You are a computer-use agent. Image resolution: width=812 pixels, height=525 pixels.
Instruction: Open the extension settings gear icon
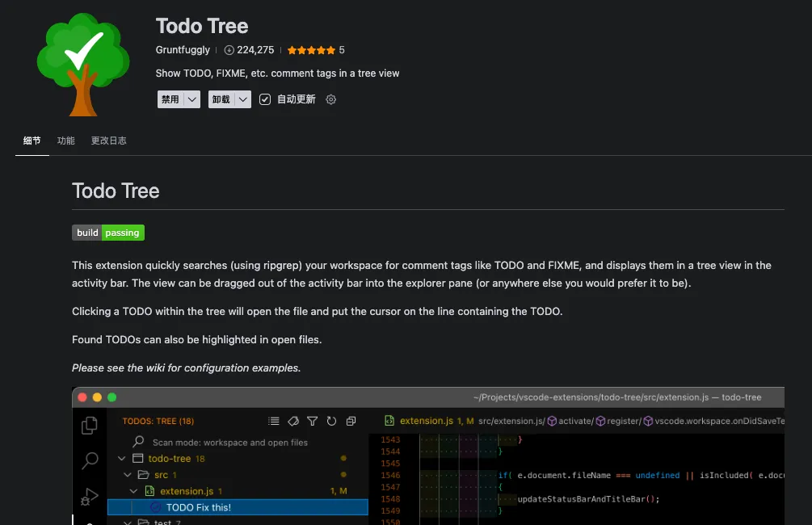[331, 99]
